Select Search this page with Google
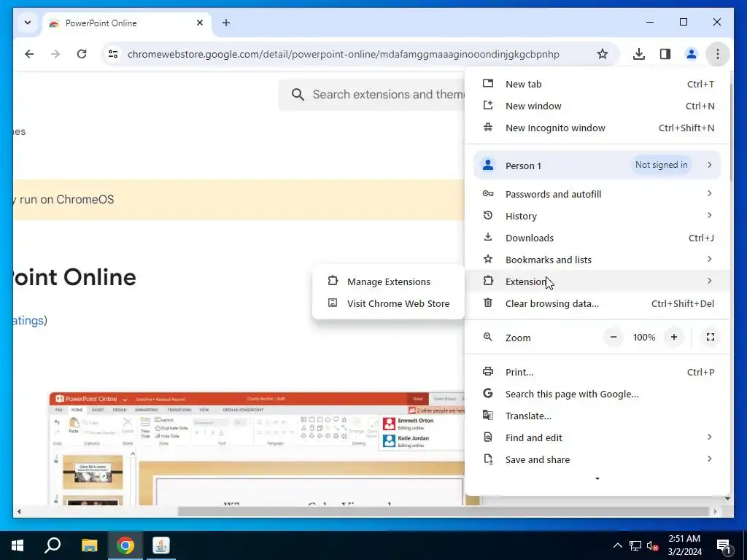Screen dimensions: 747x560 point(597,394)
